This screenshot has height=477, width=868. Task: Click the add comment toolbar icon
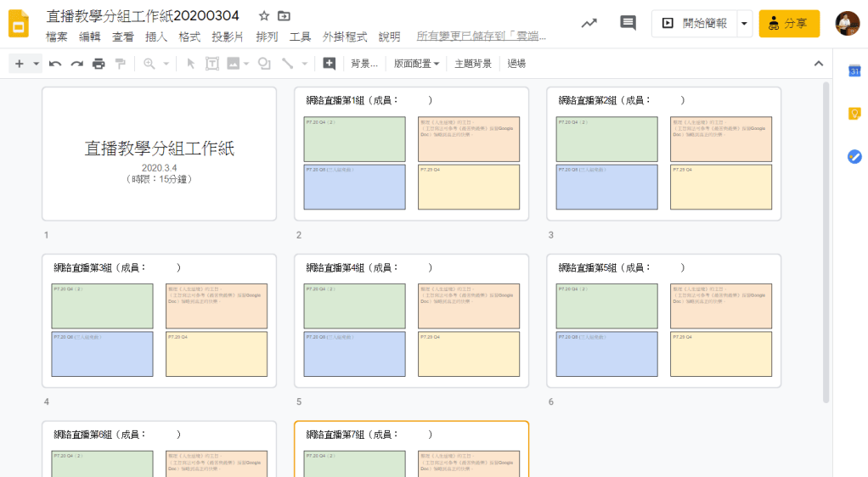[x=330, y=64]
